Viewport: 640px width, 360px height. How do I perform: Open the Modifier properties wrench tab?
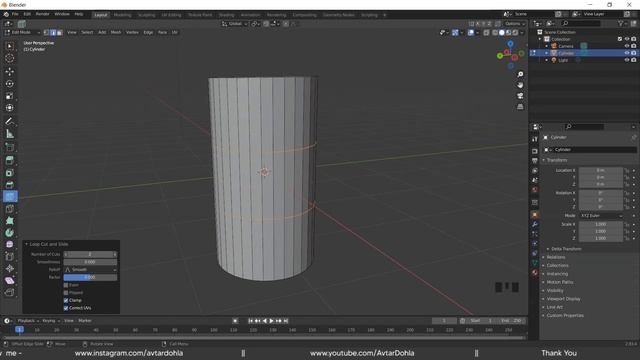click(x=535, y=224)
